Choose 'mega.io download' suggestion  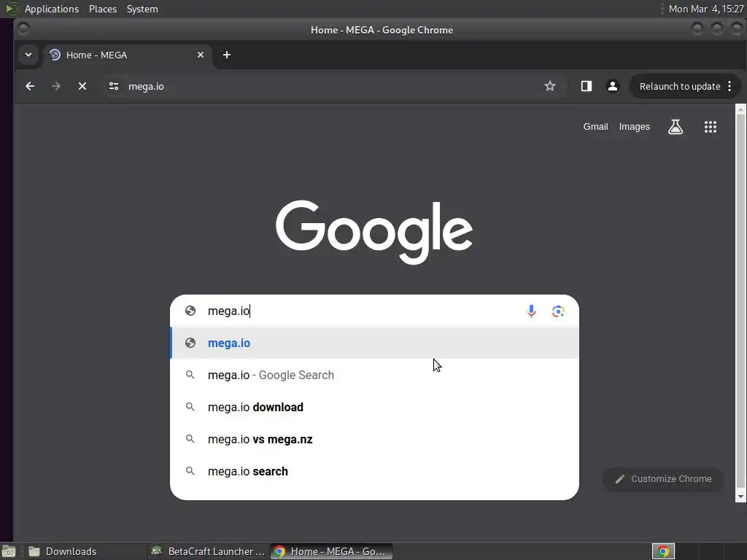click(x=374, y=407)
